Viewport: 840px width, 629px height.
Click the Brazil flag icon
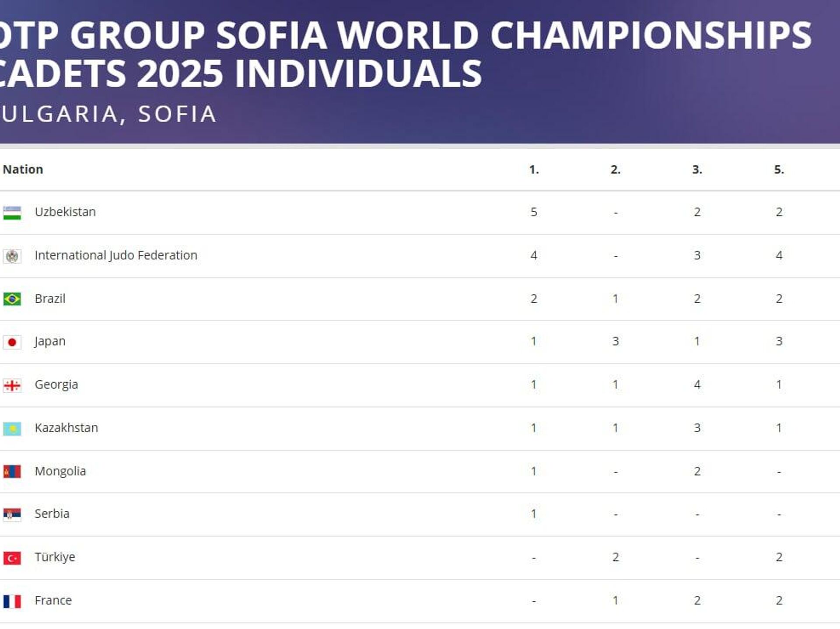(12, 299)
